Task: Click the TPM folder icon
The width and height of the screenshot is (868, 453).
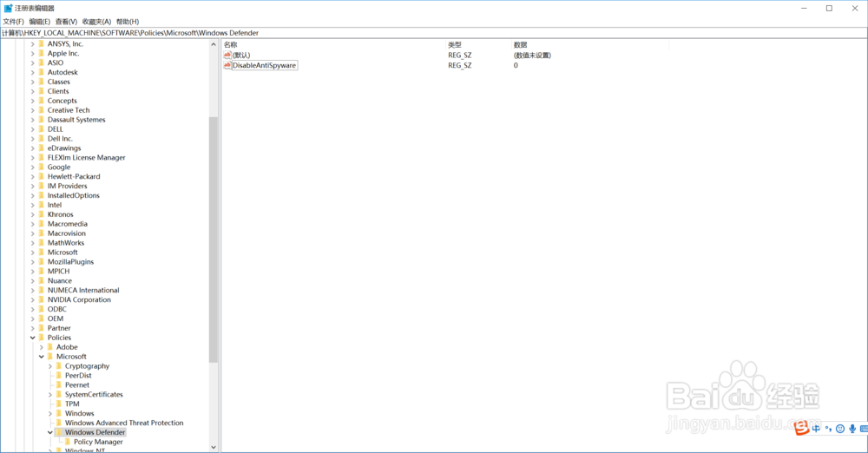Action: (59, 404)
